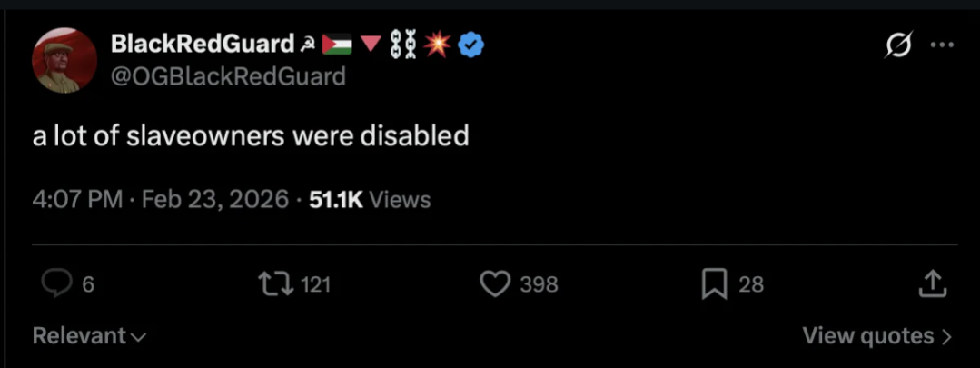Repost the tweet using the retweet arrows icon
The height and width of the screenshot is (368, 980).
tap(276, 284)
